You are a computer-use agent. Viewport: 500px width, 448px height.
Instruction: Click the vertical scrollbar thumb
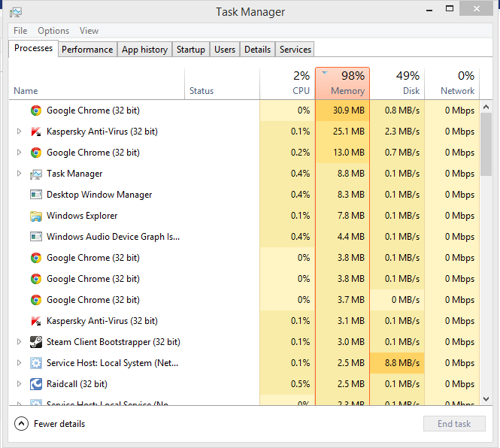tap(486, 144)
